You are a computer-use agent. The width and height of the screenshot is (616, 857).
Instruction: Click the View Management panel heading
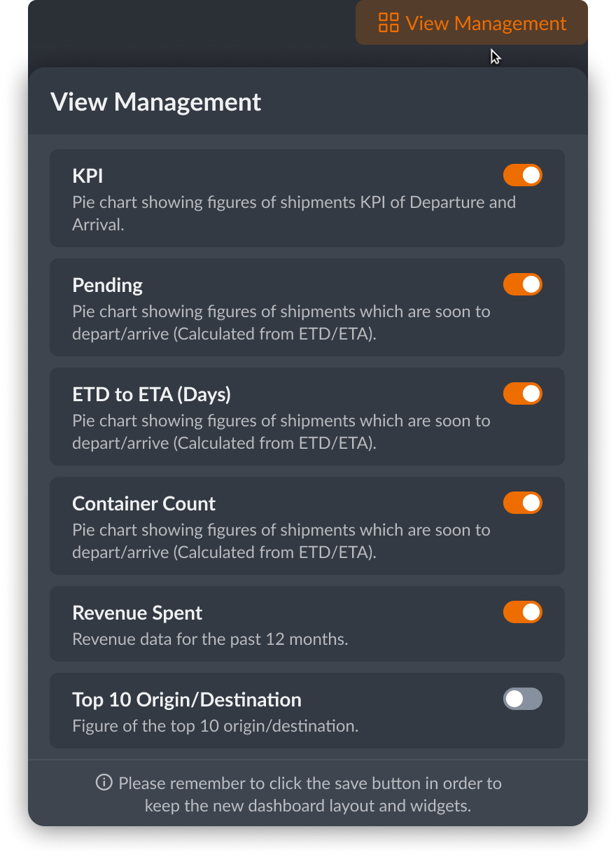click(x=155, y=102)
